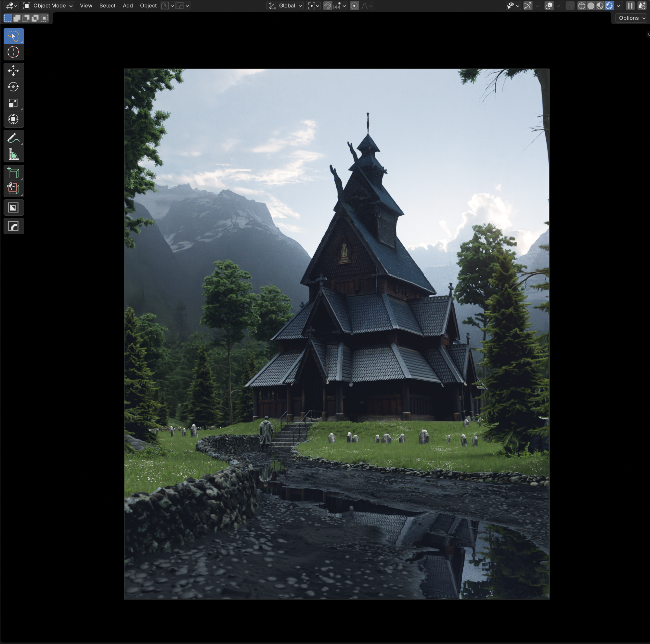Open the Add menu

point(128,6)
